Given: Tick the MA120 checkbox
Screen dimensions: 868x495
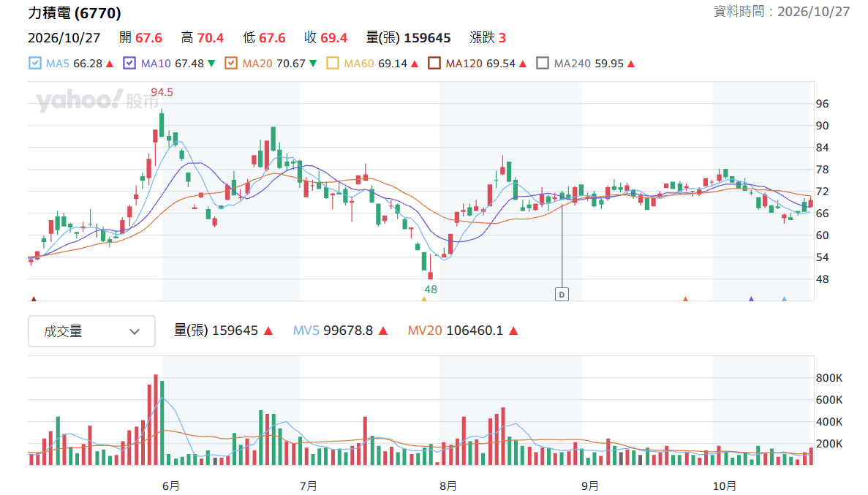Looking at the screenshot, I should pos(434,63).
